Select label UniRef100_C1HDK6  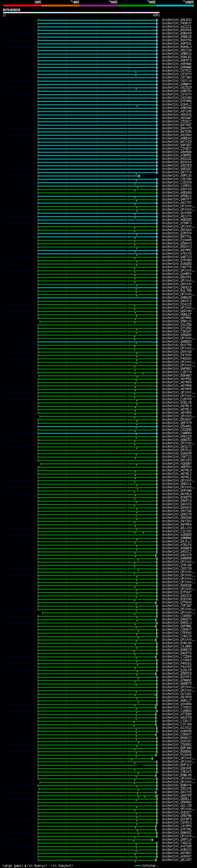coord(176,711)
